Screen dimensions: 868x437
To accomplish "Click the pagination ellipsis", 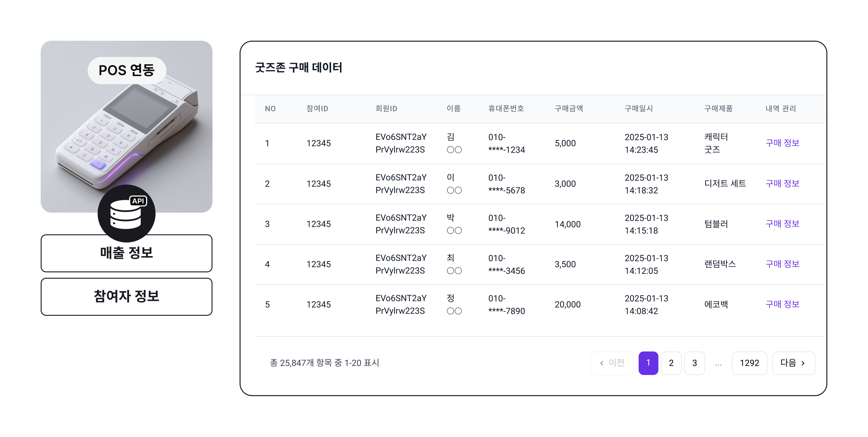I will point(718,363).
